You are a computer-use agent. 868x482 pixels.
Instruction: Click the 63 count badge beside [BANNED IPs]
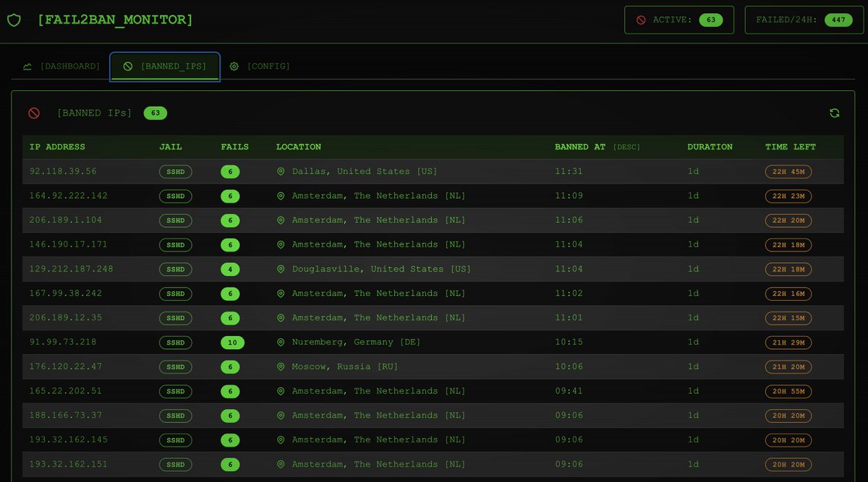pos(156,113)
